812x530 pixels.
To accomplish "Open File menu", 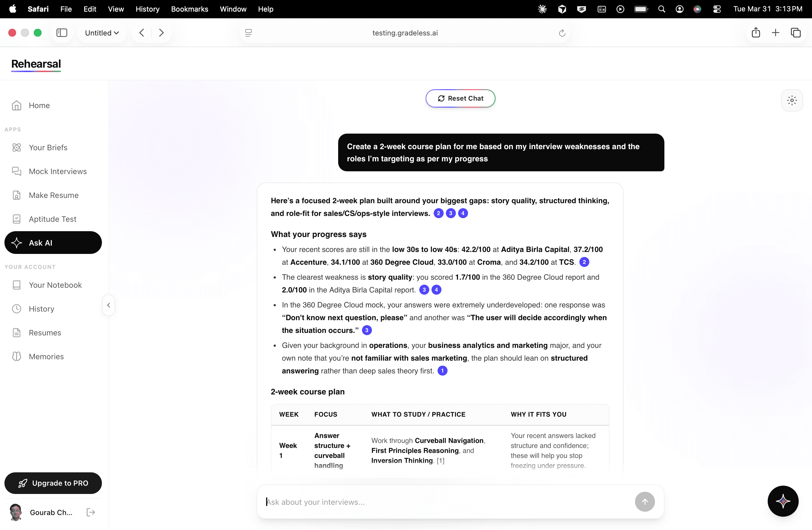I will [x=66, y=9].
